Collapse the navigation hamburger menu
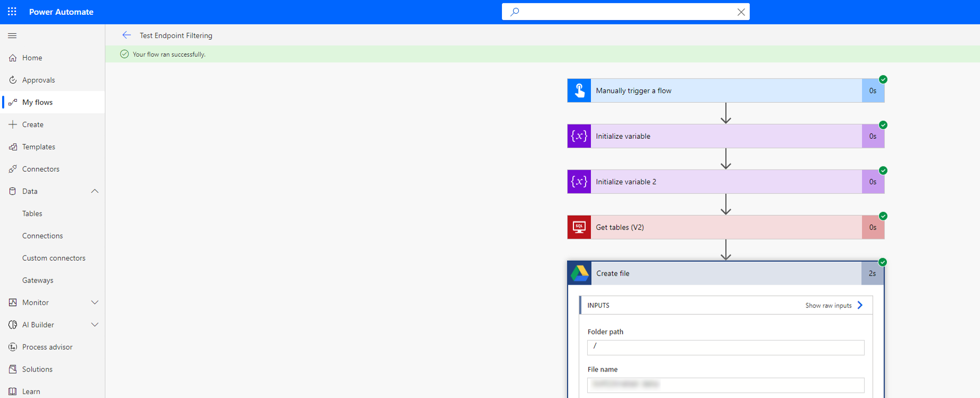This screenshot has width=980, height=398. click(x=12, y=36)
